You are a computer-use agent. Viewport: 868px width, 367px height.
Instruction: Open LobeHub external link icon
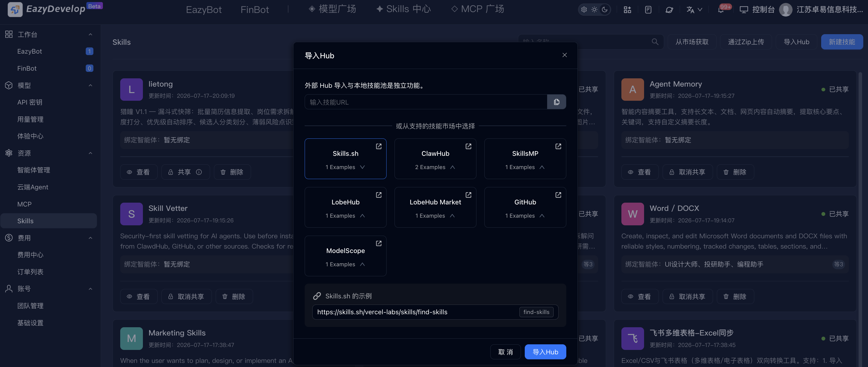(378, 195)
